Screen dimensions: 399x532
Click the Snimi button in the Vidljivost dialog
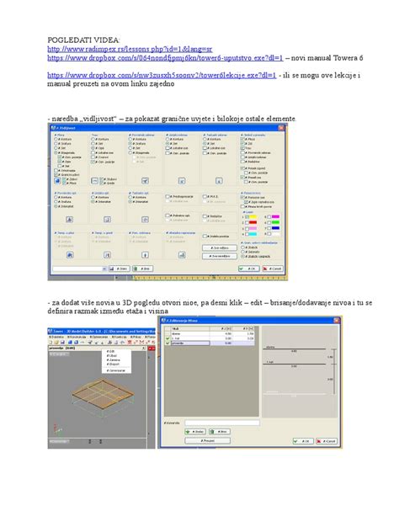[120, 269]
